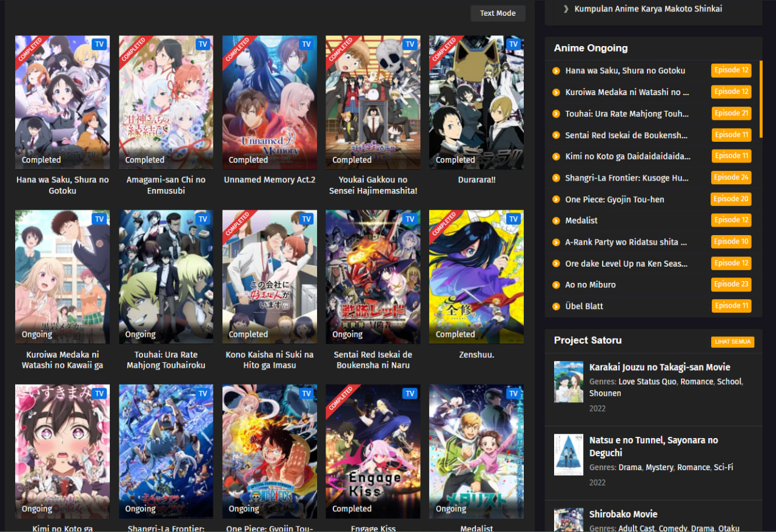Click the arrow icon beside Hana wa Saku in sidebar
Image resolution: width=776 pixels, height=532 pixels.
pos(556,71)
